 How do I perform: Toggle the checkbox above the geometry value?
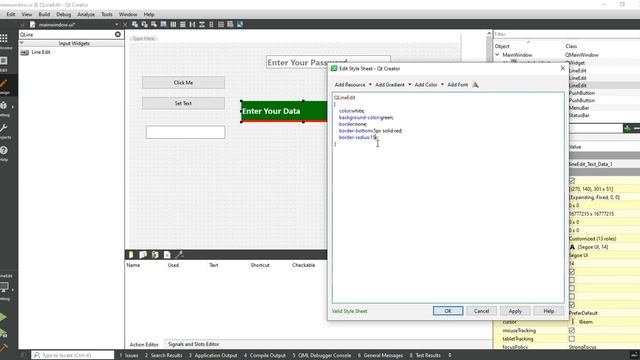pos(572,180)
